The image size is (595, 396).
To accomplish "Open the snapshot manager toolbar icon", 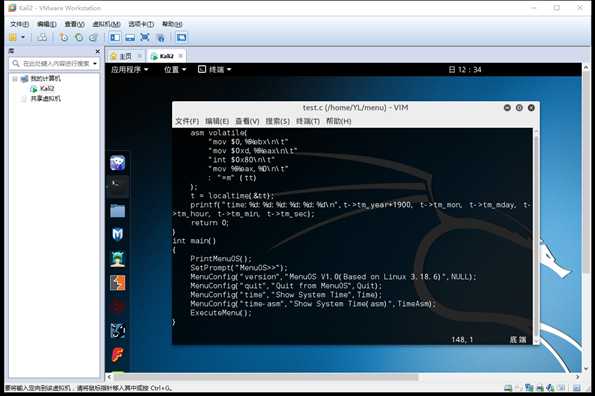I will pos(93,37).
